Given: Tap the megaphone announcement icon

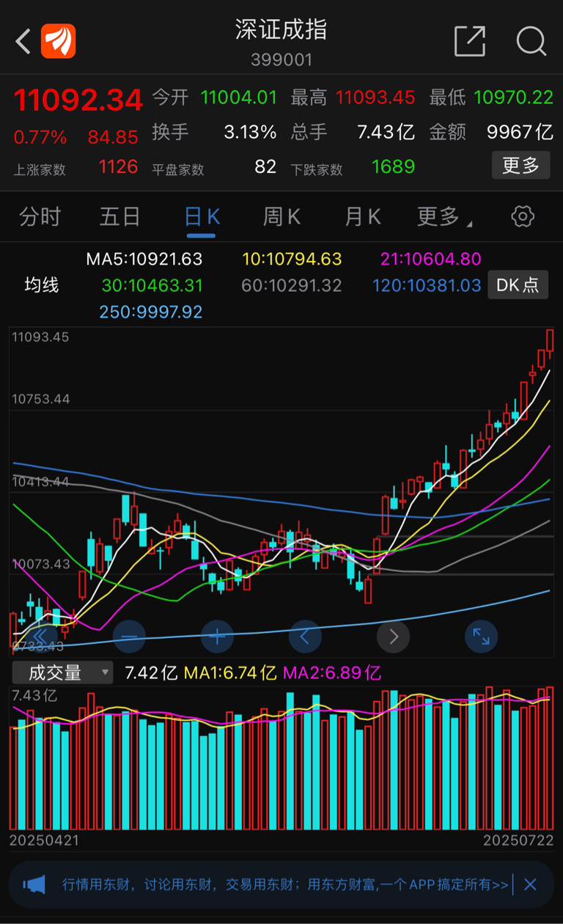Looking at the screenshot, I should [34, 884].
